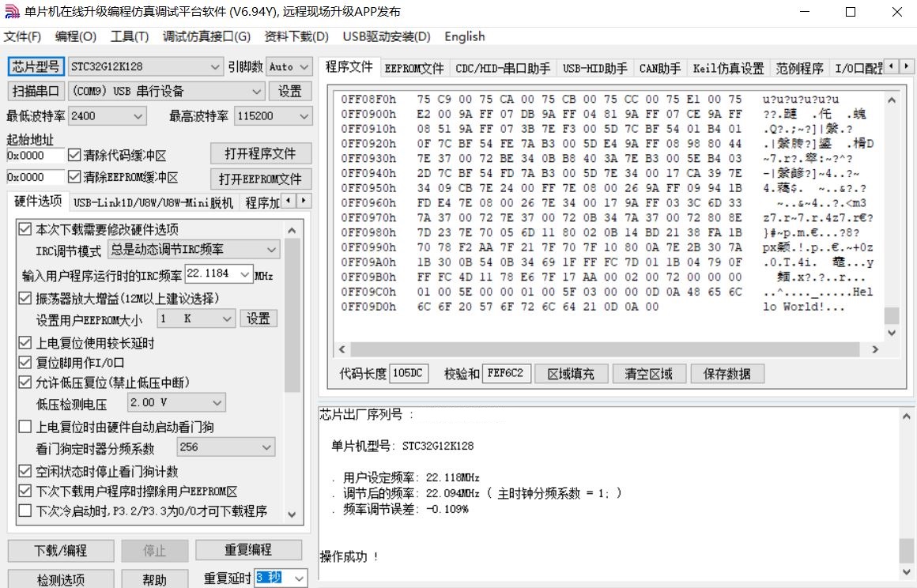
Task: Click the 区域填充 button
Action: (x=571, y=374)
